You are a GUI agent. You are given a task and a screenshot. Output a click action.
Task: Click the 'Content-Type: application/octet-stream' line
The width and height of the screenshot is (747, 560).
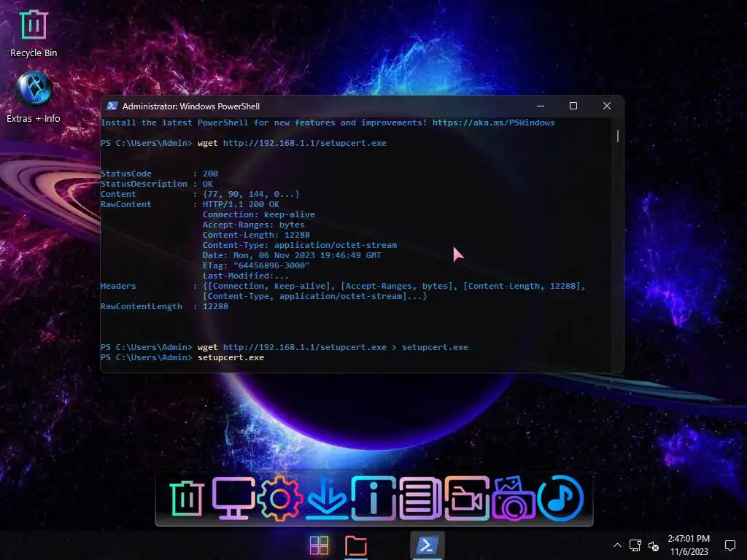pos(300,245)
